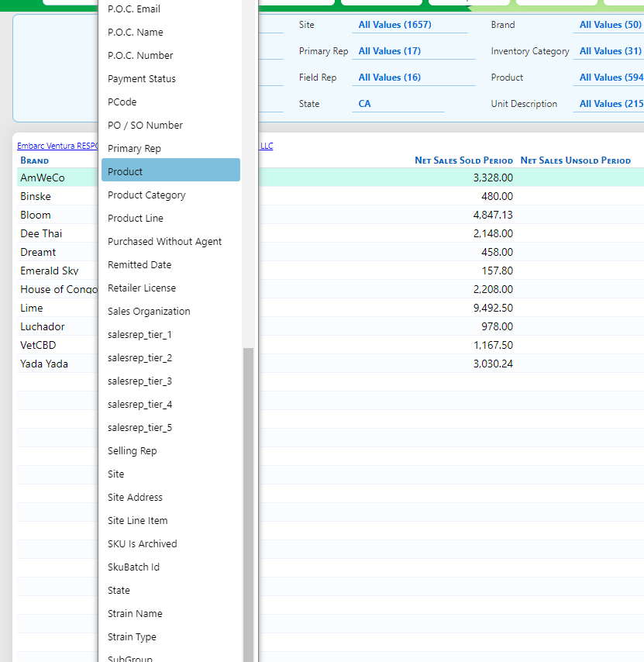This screenshot has width=644, height=662.
Task: Open the State filter showing CA
Action: coord(364,104)
